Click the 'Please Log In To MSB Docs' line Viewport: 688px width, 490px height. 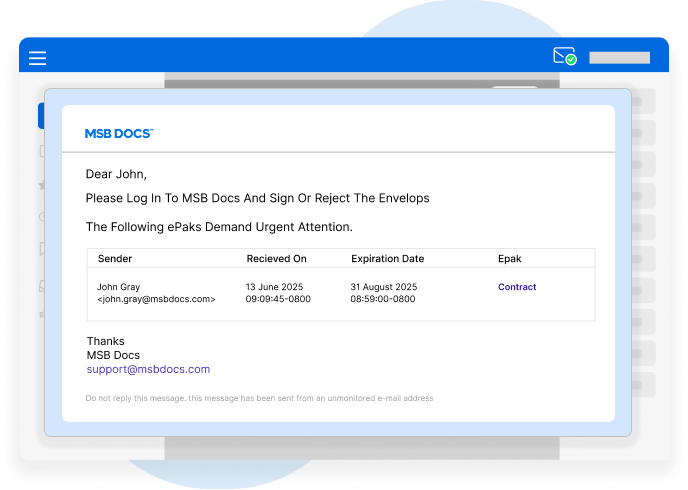click(x=258, y=198)
